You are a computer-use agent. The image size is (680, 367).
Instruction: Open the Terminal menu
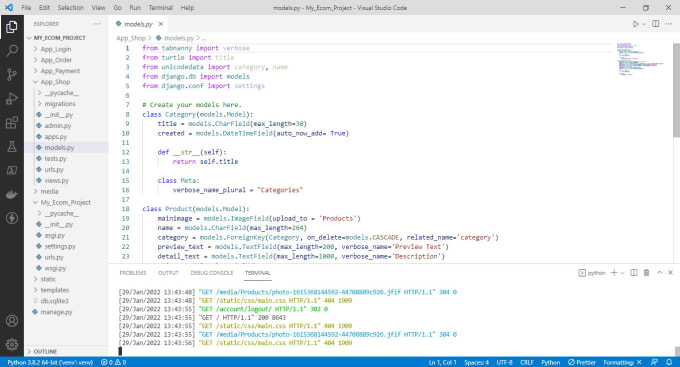[x=160, y=8]
